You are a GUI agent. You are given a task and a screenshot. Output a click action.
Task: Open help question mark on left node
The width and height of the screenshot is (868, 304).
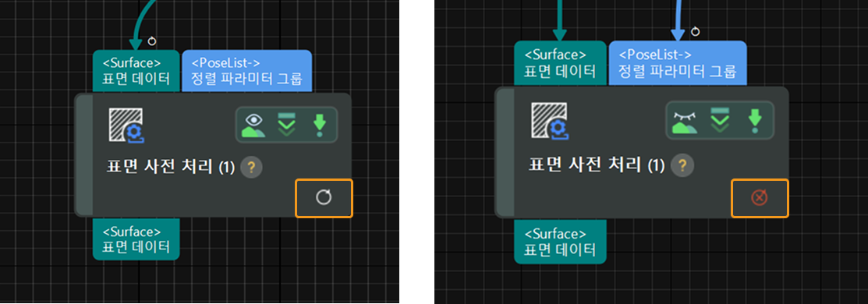coord(251,166)
